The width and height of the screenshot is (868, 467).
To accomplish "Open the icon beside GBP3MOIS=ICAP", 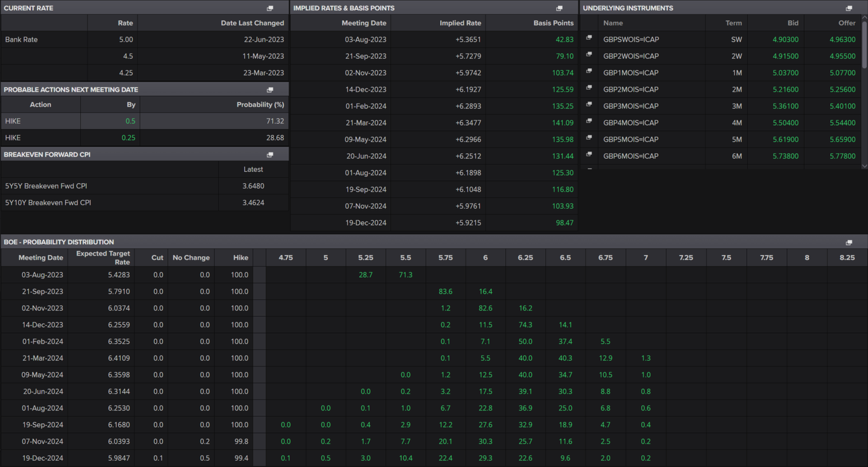I will click(589, 105).
